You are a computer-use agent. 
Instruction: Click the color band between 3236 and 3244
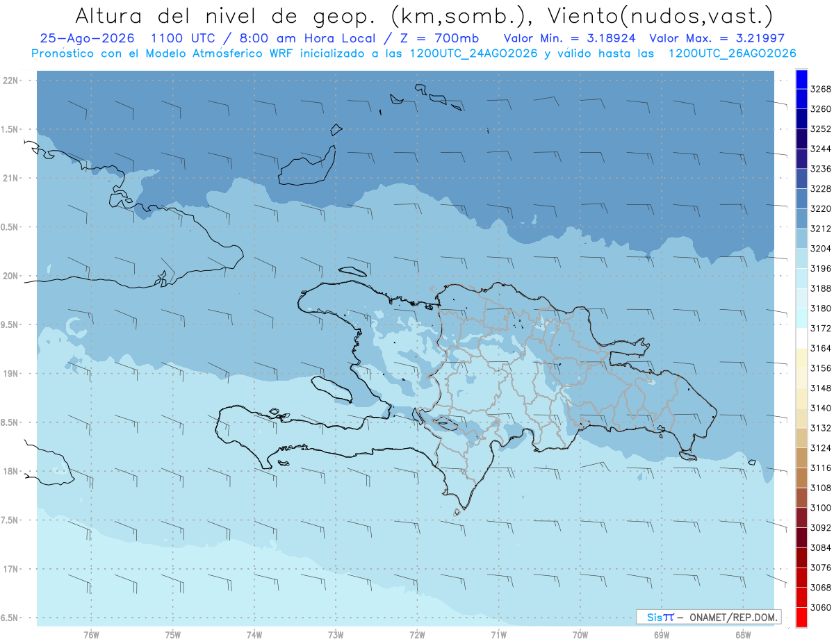(801, 158)
